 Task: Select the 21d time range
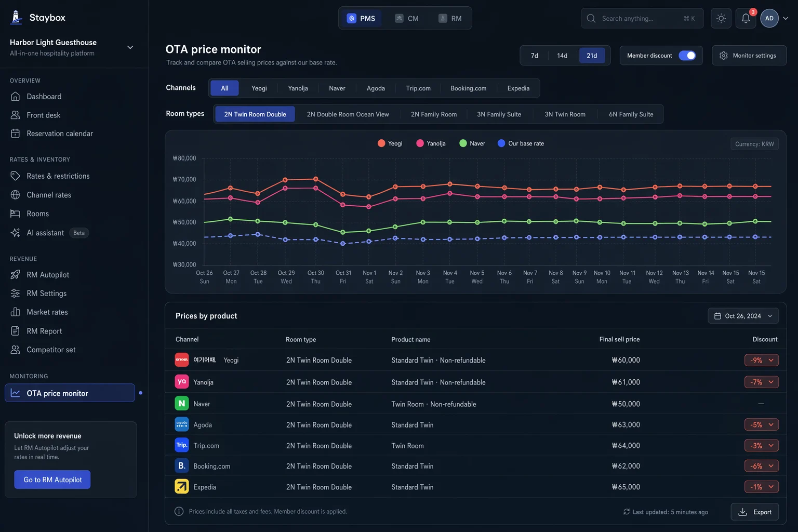(x=592, y=56)
